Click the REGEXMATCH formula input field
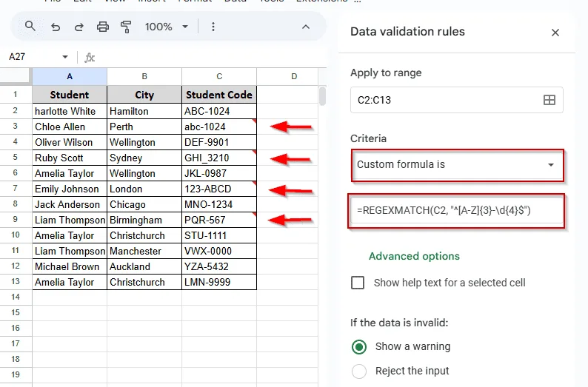Screen dimensions: 588x387 (457, 211)
